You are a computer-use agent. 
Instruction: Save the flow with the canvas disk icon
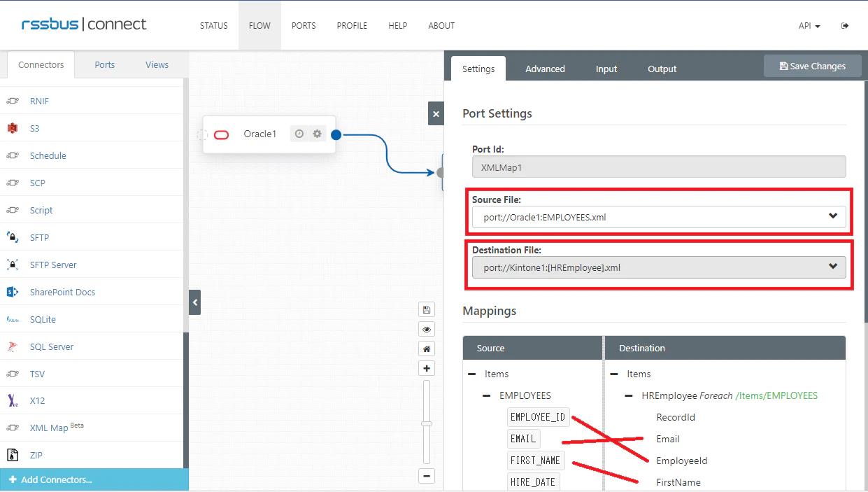pos(427,310)
